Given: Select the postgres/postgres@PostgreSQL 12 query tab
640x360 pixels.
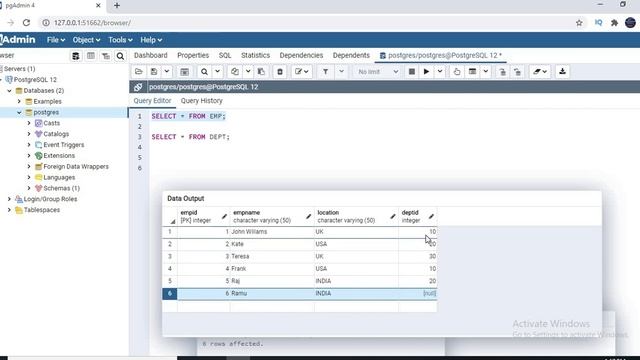Looking at the screenshot, I should pyautogui.click(x=441, y=56).
